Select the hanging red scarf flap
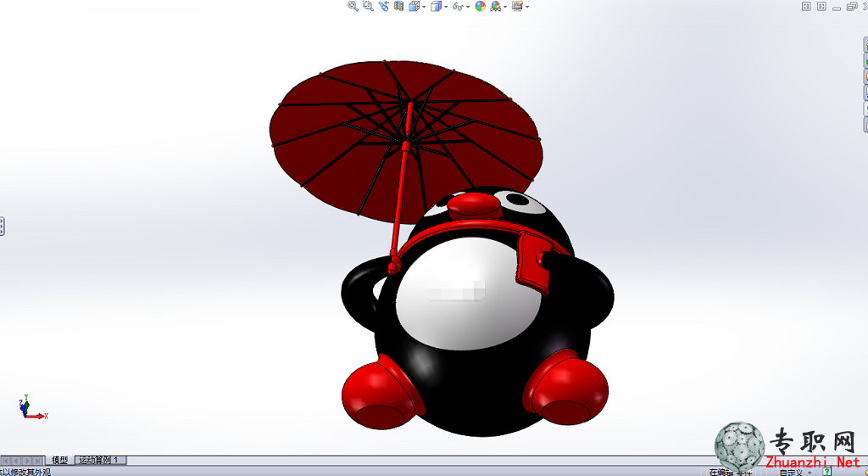 click(x=533, y=263)
